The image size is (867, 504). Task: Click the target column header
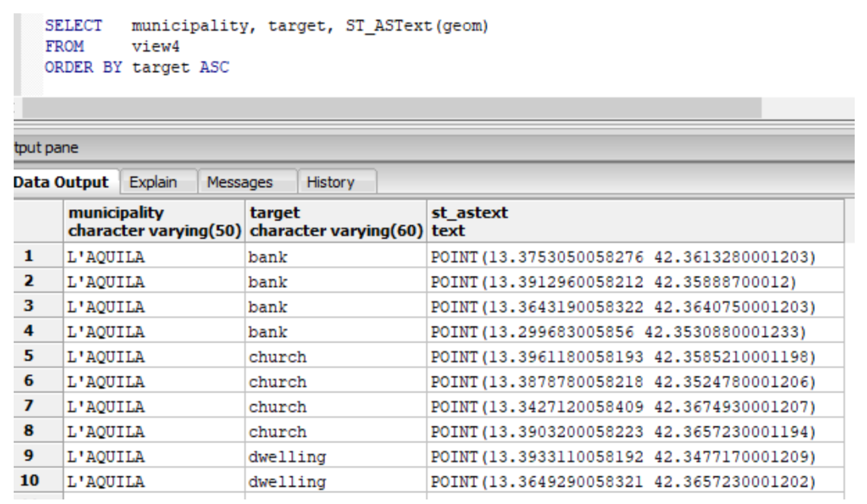click(336, 221)
